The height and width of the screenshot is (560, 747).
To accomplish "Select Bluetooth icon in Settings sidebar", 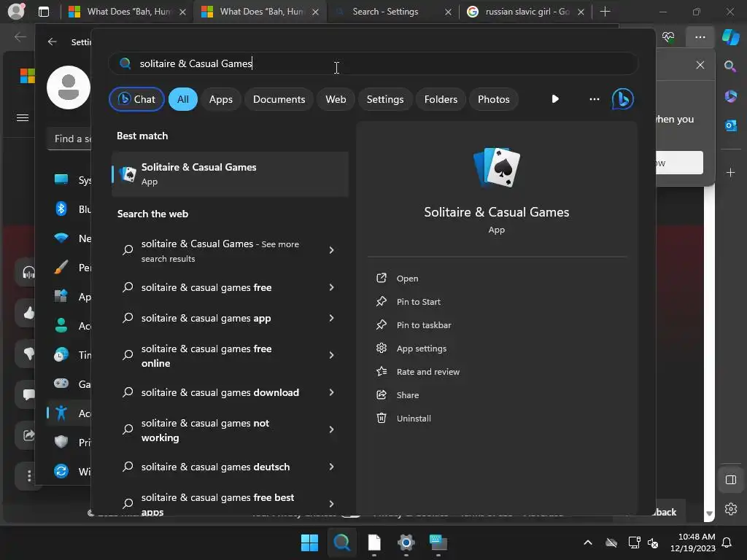I will pyautogui.click(x=61, y=209).
